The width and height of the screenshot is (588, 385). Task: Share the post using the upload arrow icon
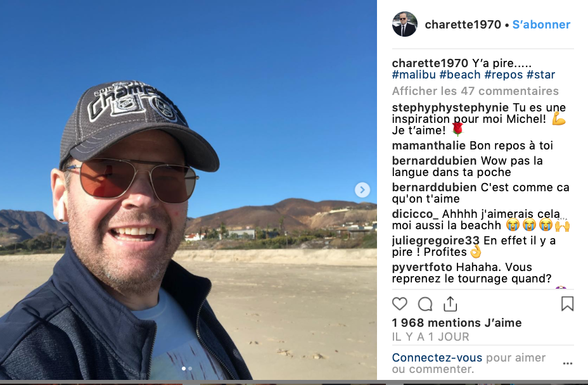(x=450, y=304)
